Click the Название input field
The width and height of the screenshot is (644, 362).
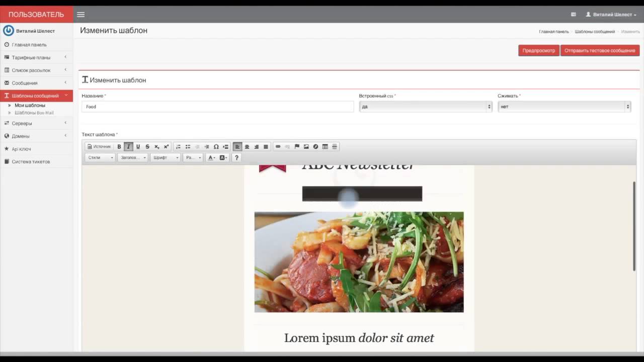(x=218, y=107)
